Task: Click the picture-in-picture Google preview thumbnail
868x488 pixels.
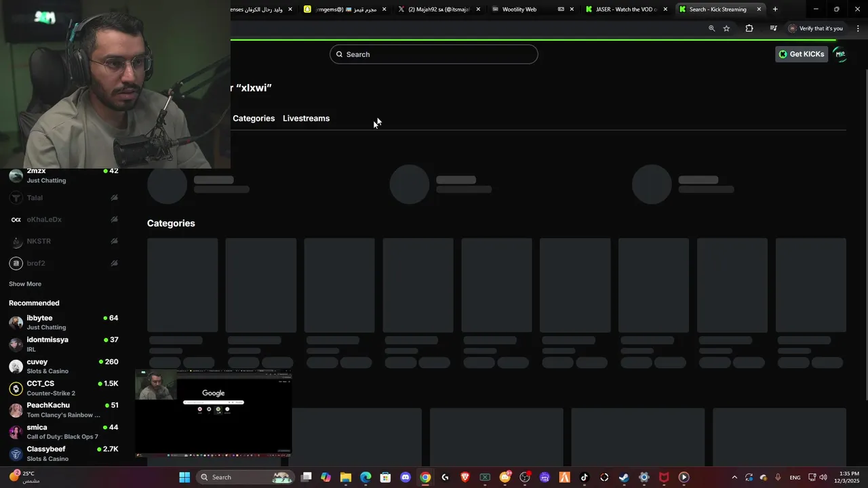Action: (x=214, y=413)
